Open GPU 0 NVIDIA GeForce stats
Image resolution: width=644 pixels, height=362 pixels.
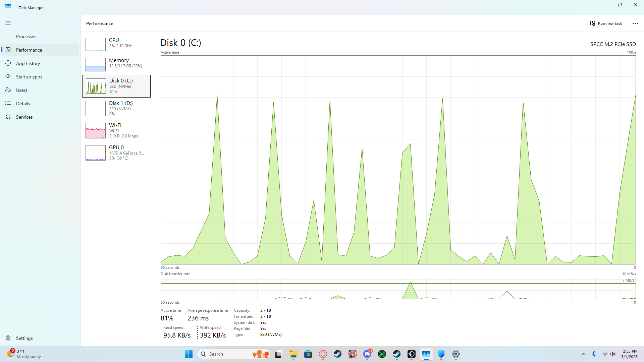(x=116, y=153)
